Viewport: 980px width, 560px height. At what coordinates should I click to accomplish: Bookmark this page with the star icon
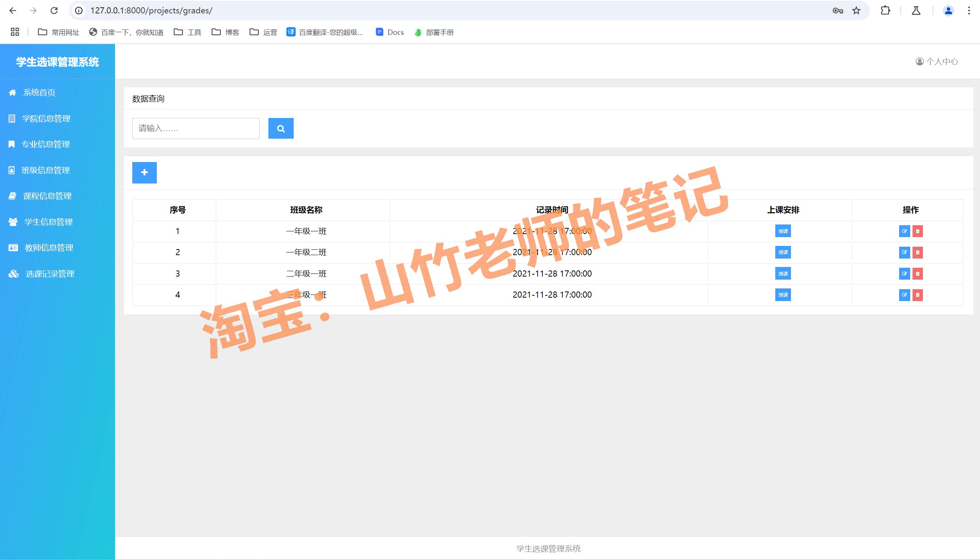(856, 11)
